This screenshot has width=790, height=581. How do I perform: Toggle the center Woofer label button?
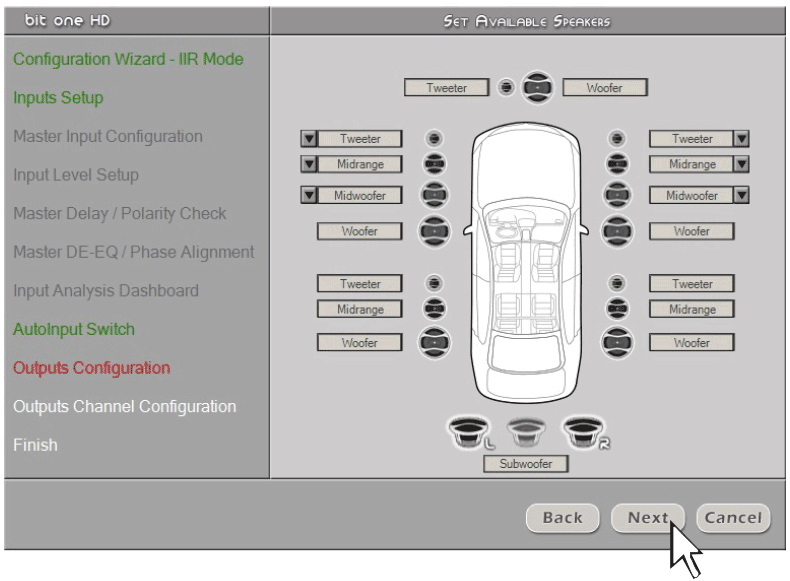click(x=605, y=87)
